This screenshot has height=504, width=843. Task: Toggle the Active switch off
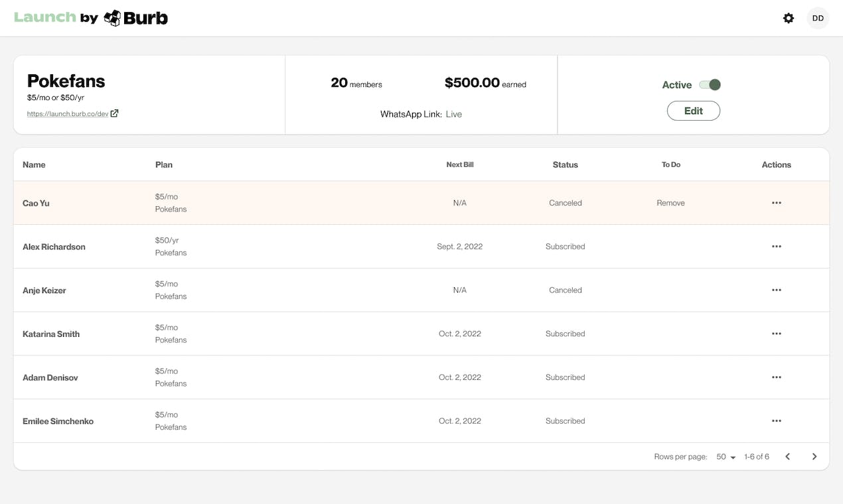[710, 85]
